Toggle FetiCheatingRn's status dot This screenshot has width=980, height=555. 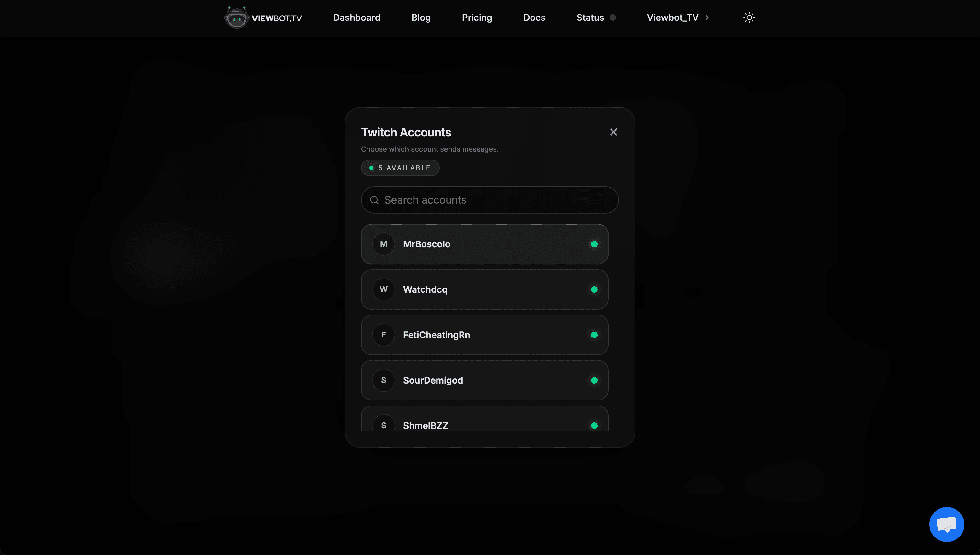(x=595, y=335)
